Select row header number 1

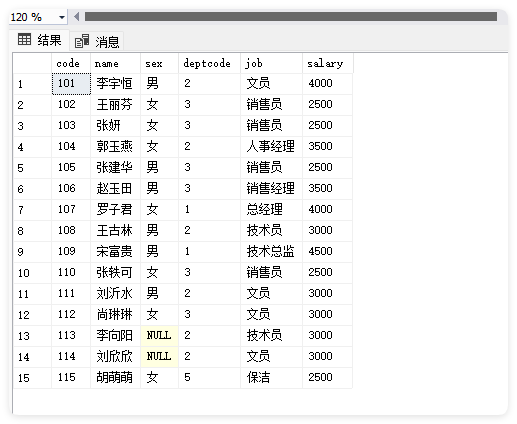32,84
